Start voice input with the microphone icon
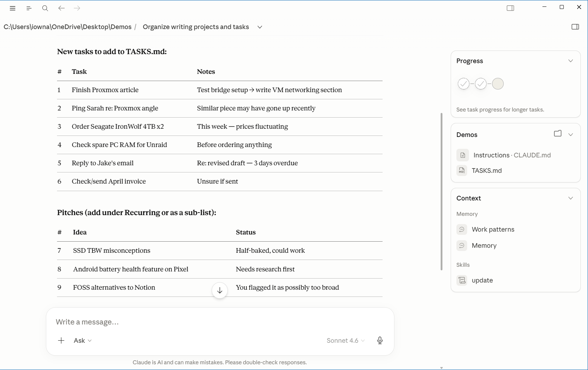Screen dimensions: 588x370 (x=380, y=341)
